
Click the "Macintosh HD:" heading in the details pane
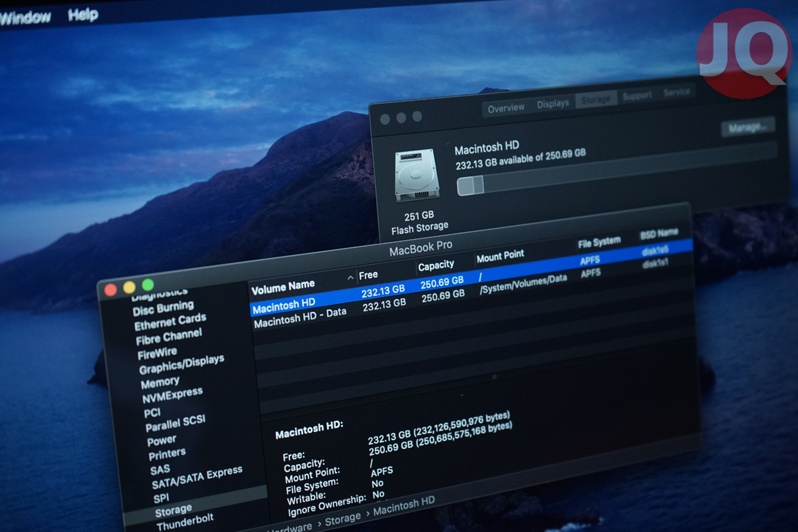point(309,431)
